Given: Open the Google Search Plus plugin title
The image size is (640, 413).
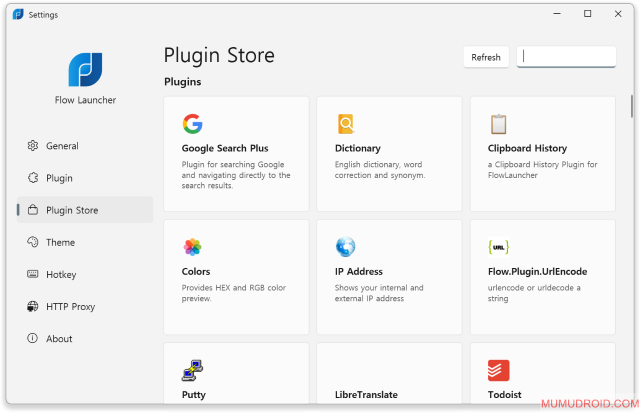Looking at the screenshot, I should click(x=225, y=148).
